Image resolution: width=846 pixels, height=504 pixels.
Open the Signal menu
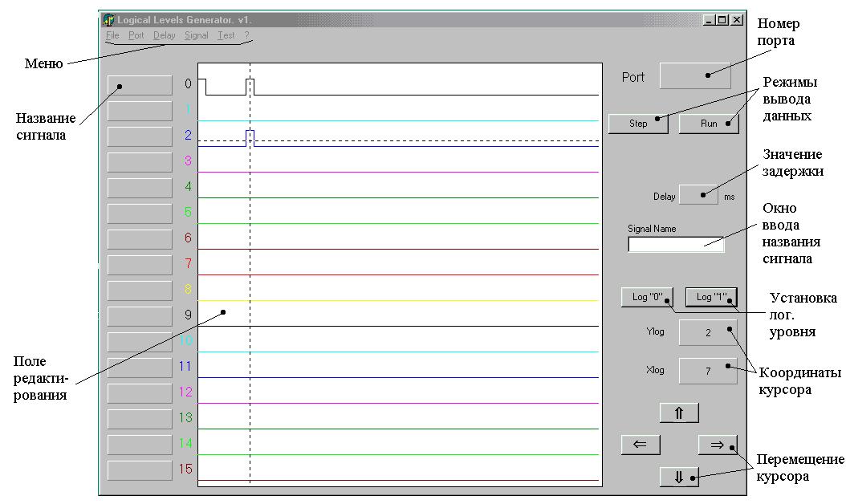click(197, 35)
